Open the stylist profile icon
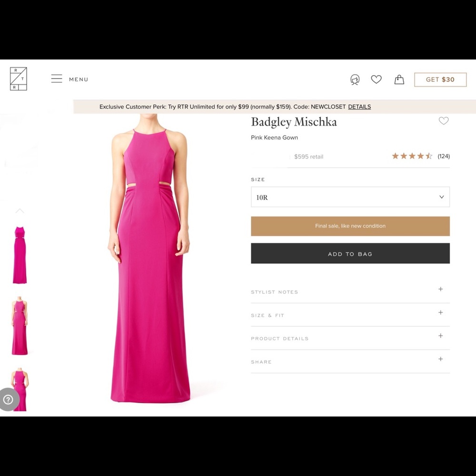476x476 pixels. (355, 80)
